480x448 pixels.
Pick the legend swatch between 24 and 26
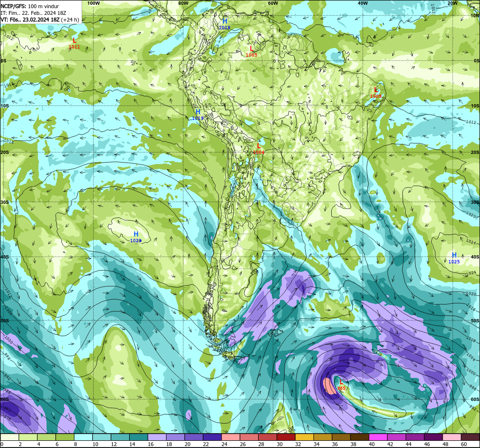click(230, 437)
